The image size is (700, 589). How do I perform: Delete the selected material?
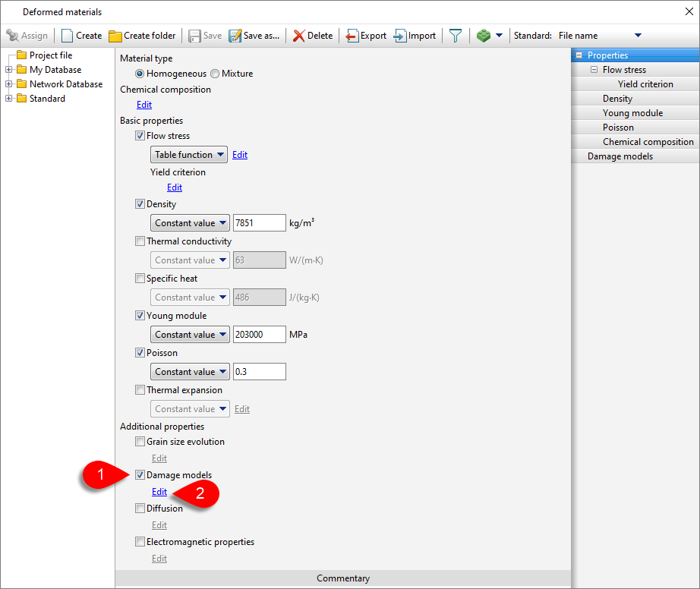(x=312, y=35)
